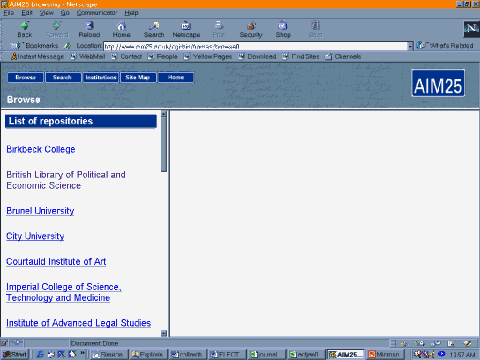
Task: Open the City University link
Action: point(35,236)
